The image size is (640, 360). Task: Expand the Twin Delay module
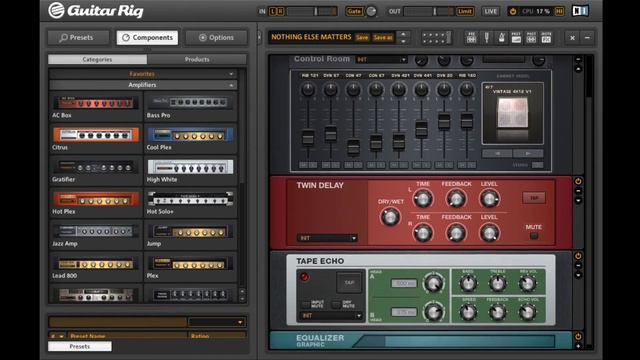coord(578,200)
